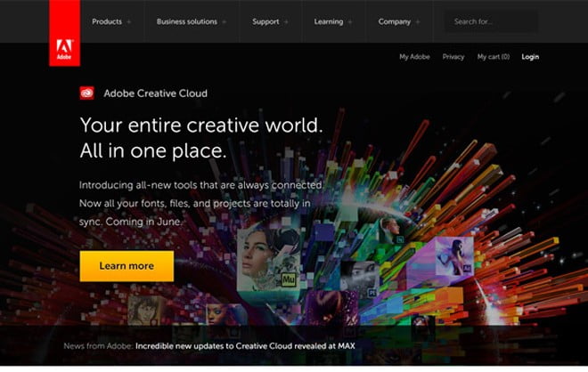
Task: Click the Muse 'Mu' badge
Action: 289,280
